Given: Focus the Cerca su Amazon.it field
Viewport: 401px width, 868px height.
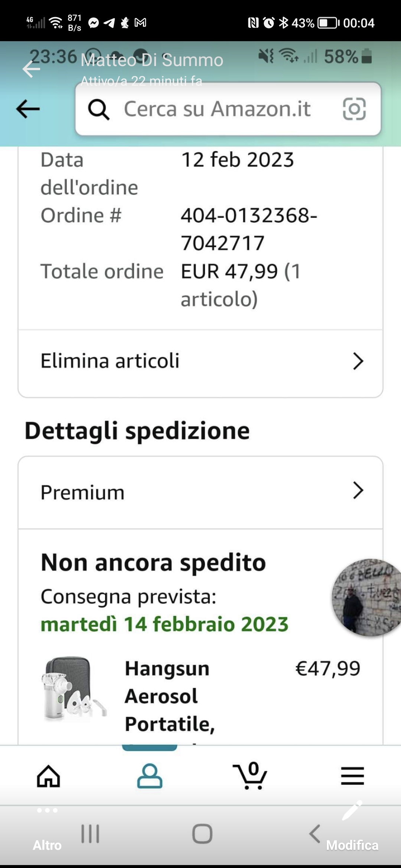Looking at the screenshot, I should [217, 109].
